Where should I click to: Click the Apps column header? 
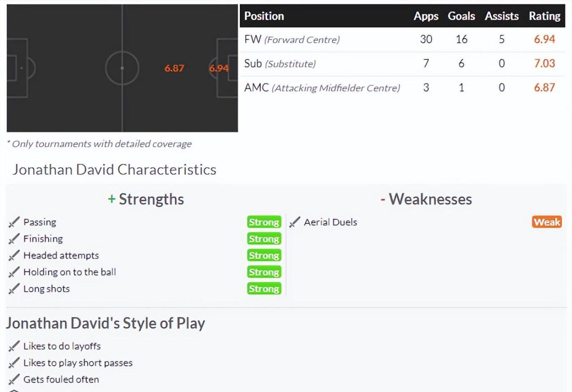[x=426, y=16]
